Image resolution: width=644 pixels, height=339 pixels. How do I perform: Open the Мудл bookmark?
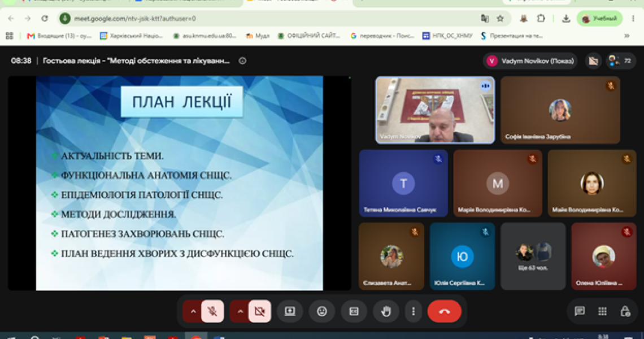tap(258, 36)
